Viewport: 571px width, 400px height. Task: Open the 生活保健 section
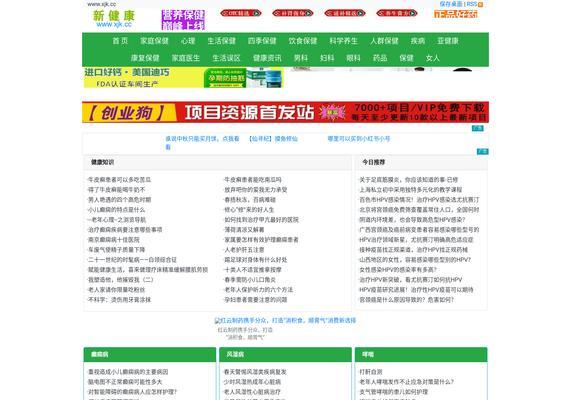point(222,41)
